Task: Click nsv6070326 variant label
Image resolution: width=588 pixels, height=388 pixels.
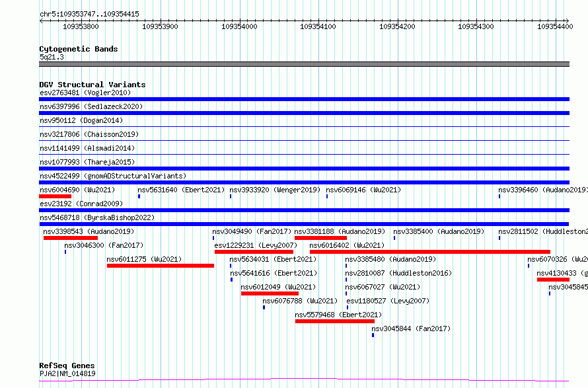Action: coord(557,259)
